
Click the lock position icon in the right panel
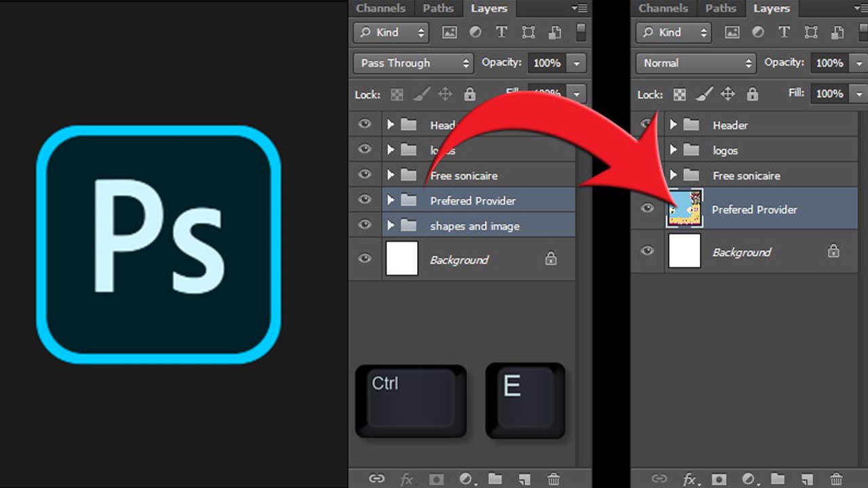[728, 94]
